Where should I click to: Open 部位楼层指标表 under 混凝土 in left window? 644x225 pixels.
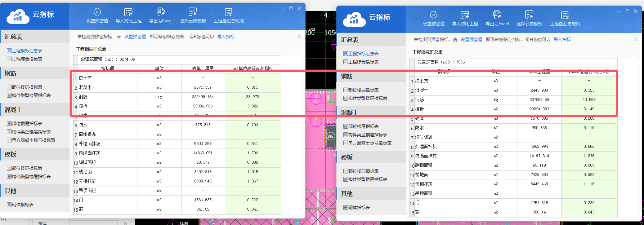24,123
